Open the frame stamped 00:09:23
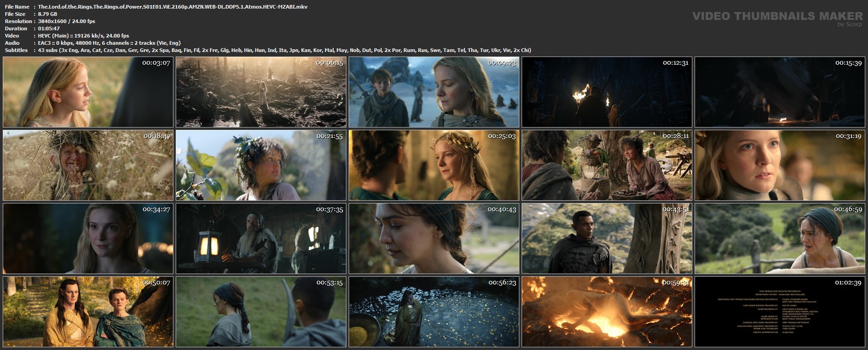 pos(434,92)
